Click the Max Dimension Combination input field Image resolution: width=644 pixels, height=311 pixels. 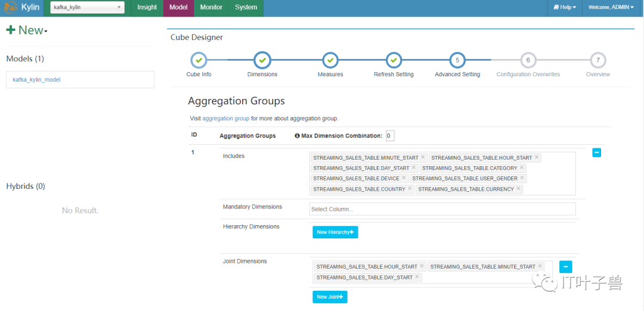[390, 136]
